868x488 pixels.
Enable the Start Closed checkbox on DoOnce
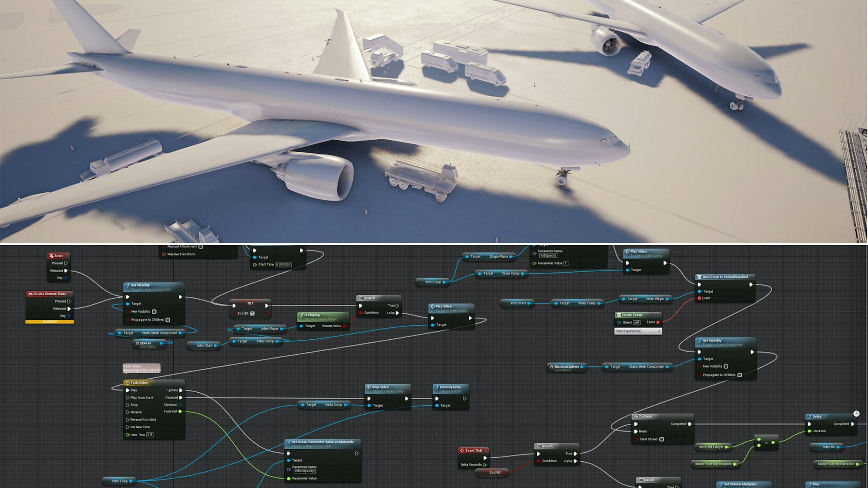661,439
